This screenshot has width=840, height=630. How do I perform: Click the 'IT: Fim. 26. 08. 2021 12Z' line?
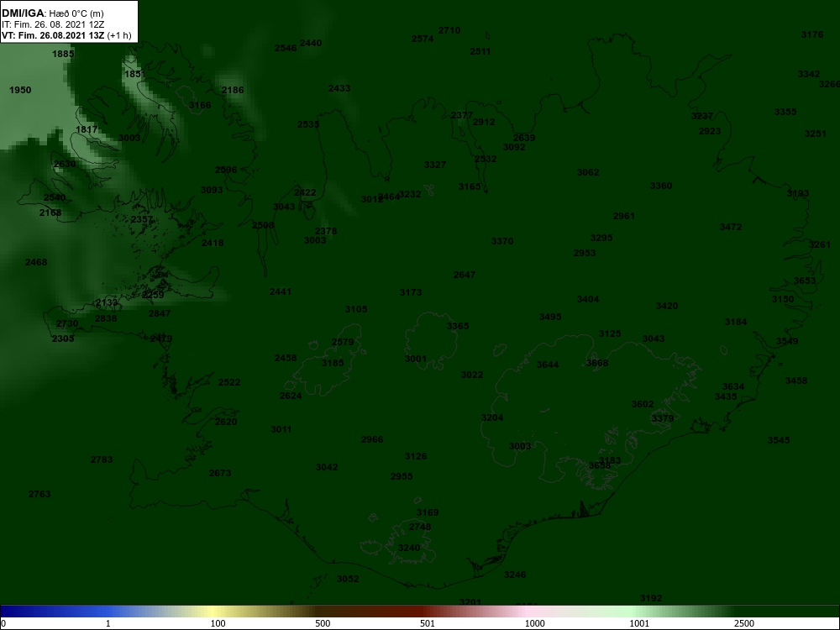52,24
